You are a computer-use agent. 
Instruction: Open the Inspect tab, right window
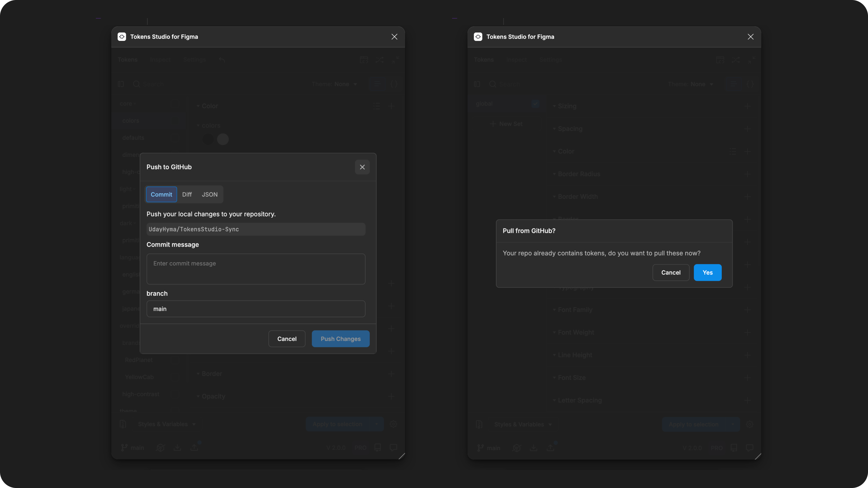(517, 60)
